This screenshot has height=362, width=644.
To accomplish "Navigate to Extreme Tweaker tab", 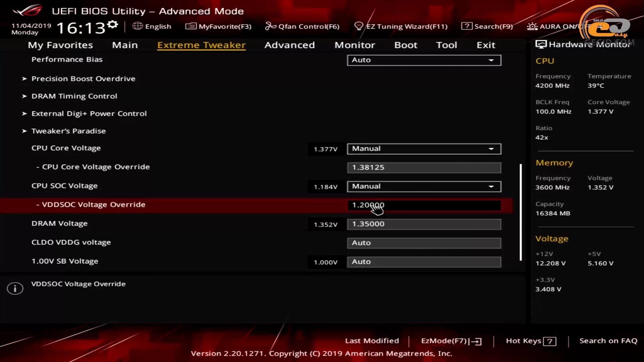I will click(201, 45).
